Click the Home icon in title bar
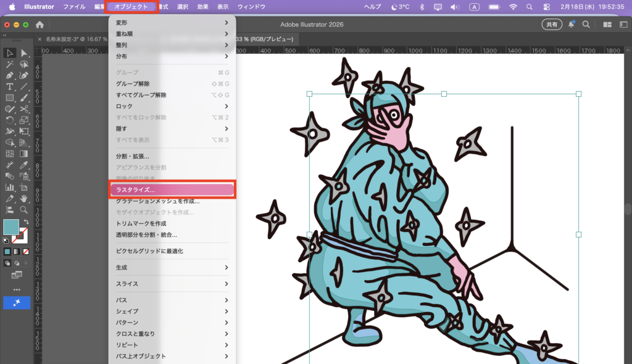The image size is (632, 364). click(x=39, y=25)
